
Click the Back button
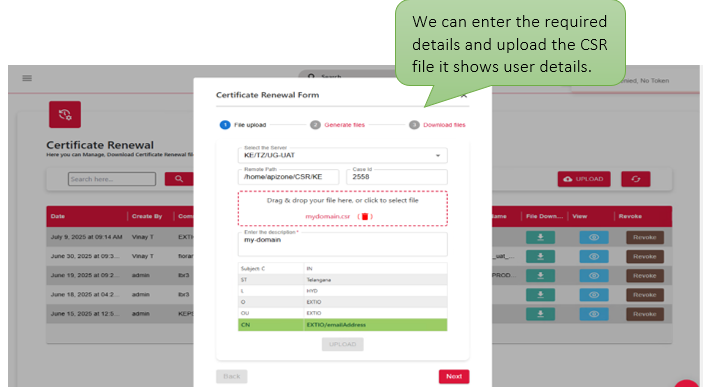[x=232, y=376]
